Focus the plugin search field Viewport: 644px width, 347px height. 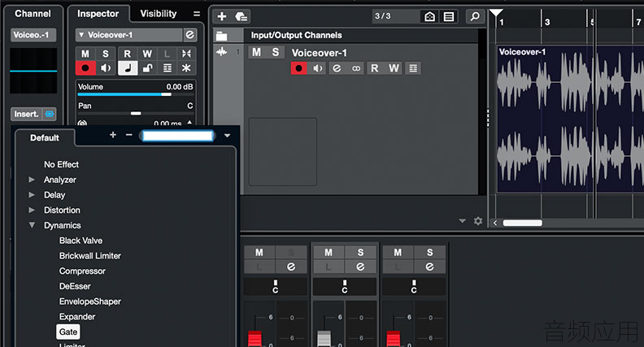(x=178, y=136)
